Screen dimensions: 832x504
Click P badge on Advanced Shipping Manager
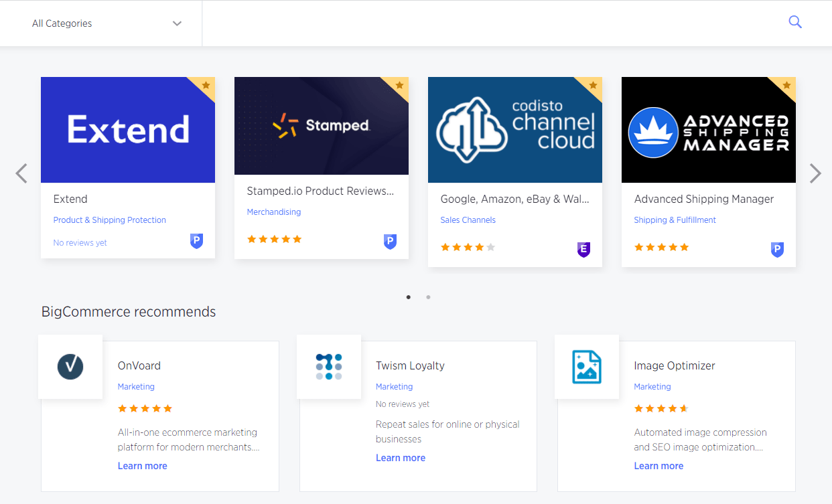pyautogui.click(x=777, y=250)
